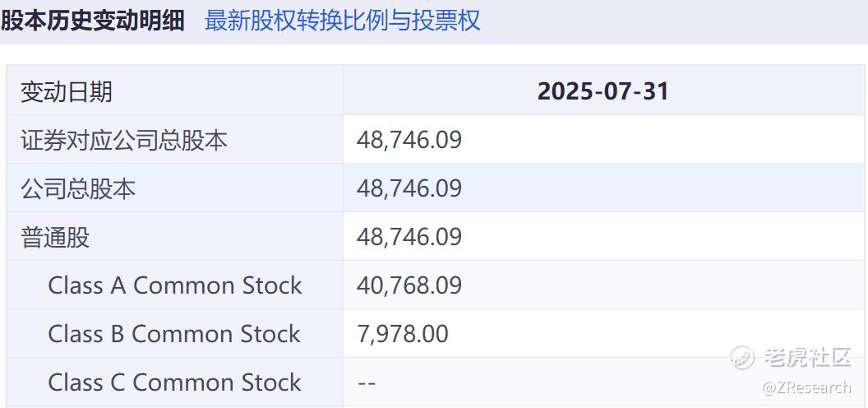Viewport: 868px width, 408px height.
Task: Select the 2025-07-31 date column header
Action: pyautogui.click(x=603, y=91)
